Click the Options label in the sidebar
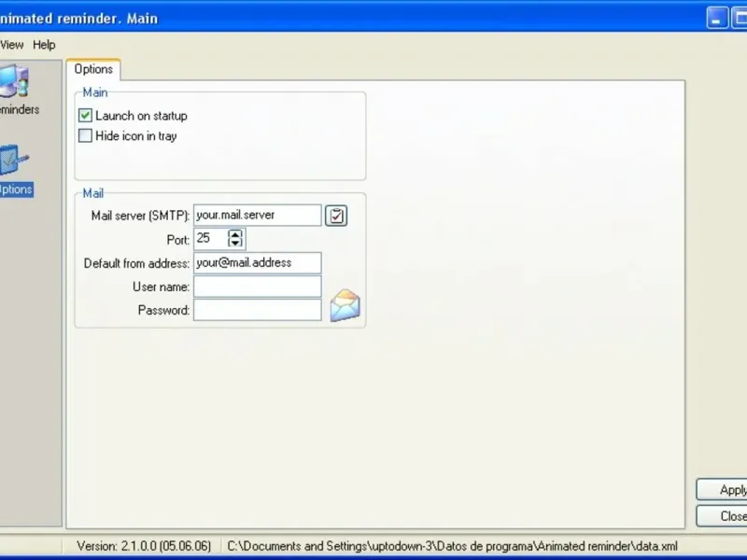The height and width of the screenshot is (560, 747). tap(15, 189)
